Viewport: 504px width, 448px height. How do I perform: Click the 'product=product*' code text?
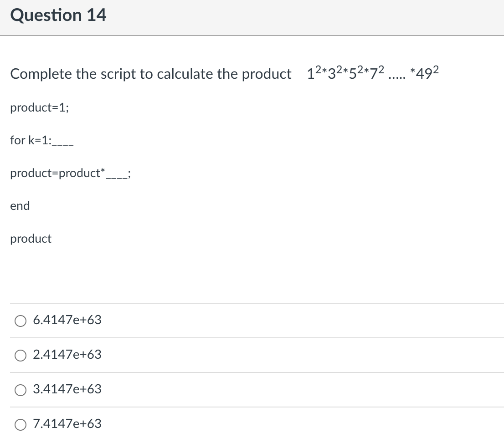pos(57,173)
